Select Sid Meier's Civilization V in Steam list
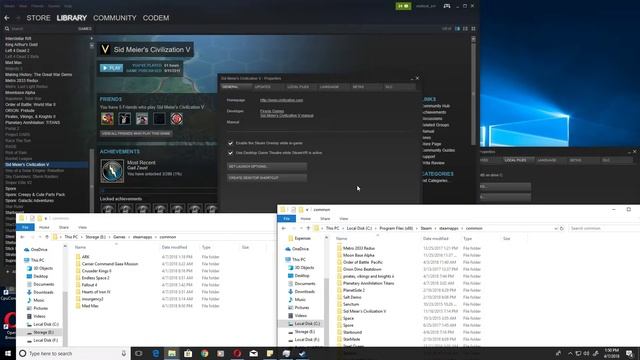 45,164
